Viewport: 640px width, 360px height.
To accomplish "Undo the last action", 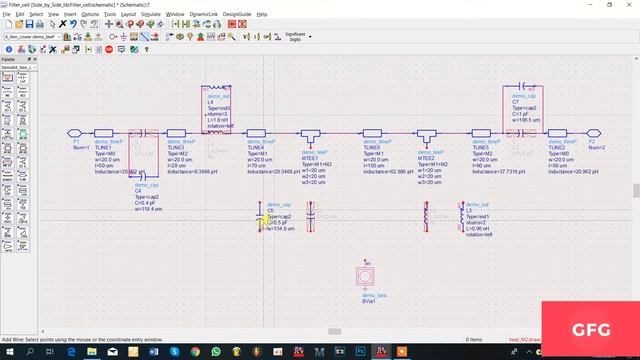I will click(x=73, y=24).
